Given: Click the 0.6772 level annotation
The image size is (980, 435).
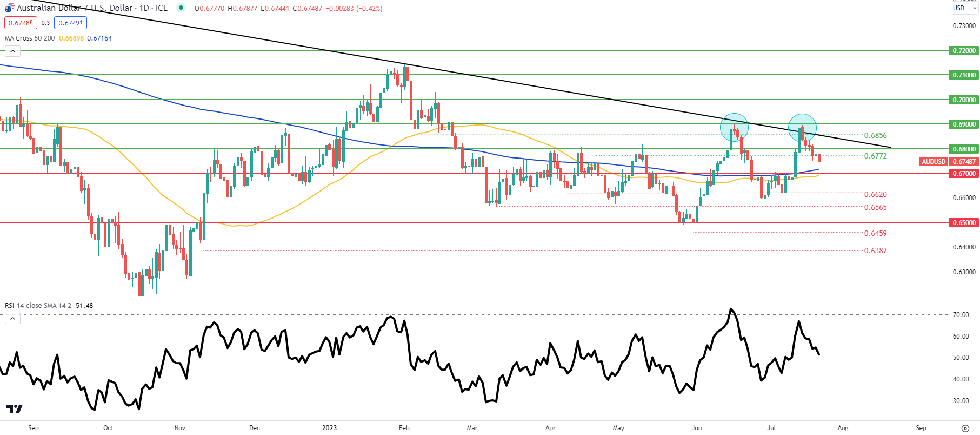Looking at the screenshot, I should point(875,156).
